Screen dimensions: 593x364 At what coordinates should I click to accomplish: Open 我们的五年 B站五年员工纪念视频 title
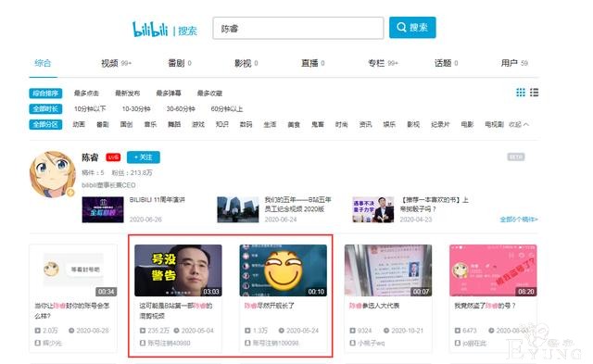(297, 204)
